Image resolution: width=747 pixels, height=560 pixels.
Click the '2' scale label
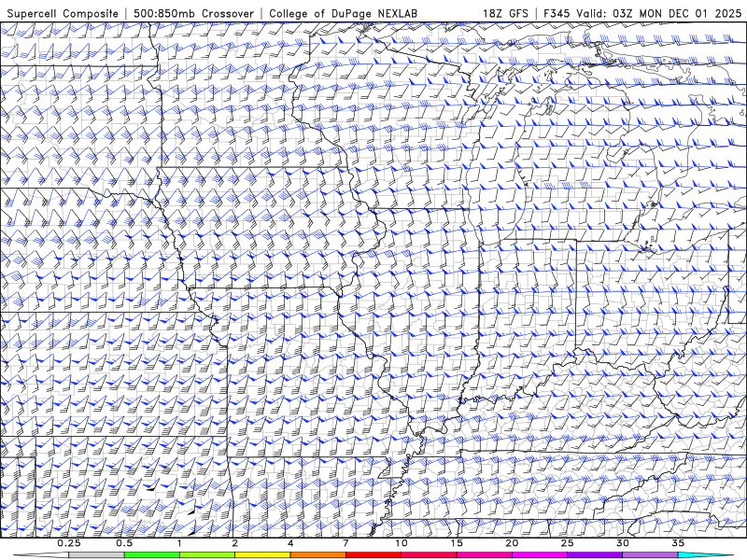point(235,543)
